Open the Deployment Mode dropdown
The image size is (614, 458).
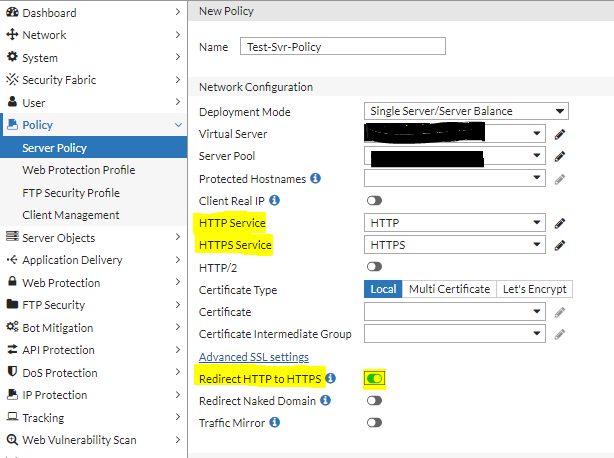point(467,111)
